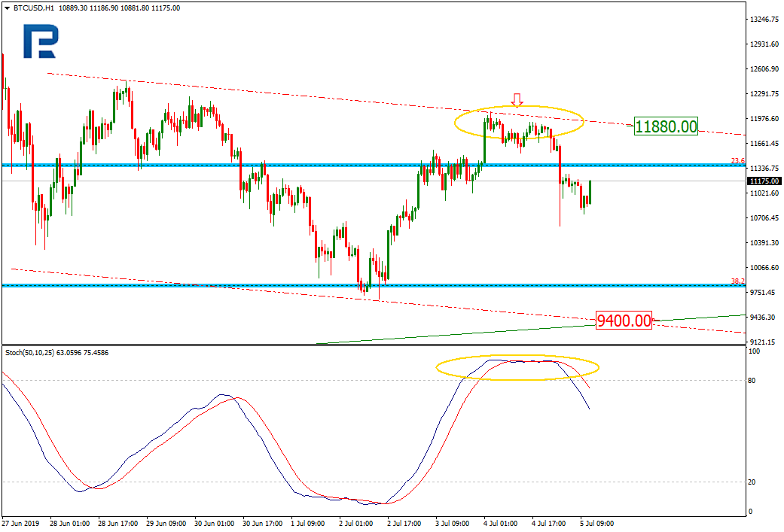Click the 38.2 Fibonacci level label
This screenshot has height=532, width=784.
(737, 281)
